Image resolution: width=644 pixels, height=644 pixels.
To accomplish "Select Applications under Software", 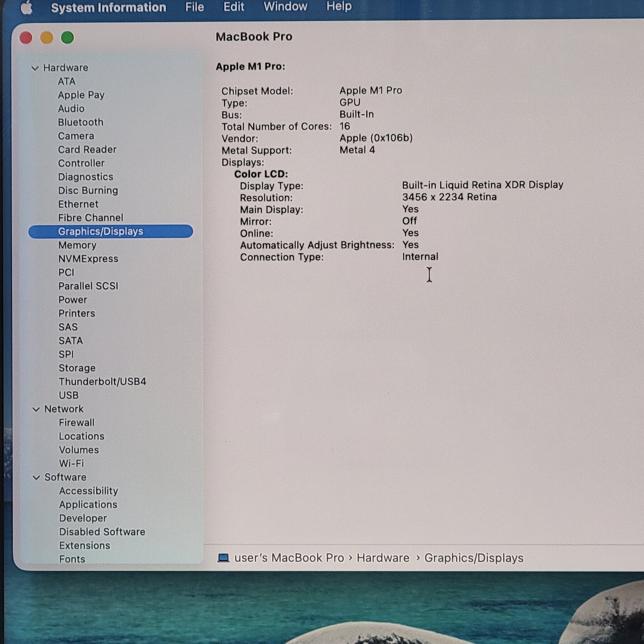I will coord(88,505).
